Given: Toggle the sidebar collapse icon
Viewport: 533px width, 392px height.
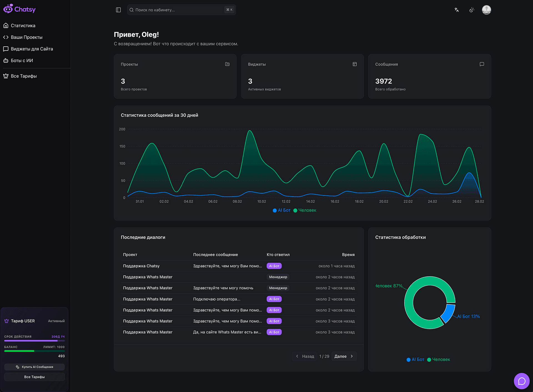Looking at the screenshot, I should [x=118, y=10].
